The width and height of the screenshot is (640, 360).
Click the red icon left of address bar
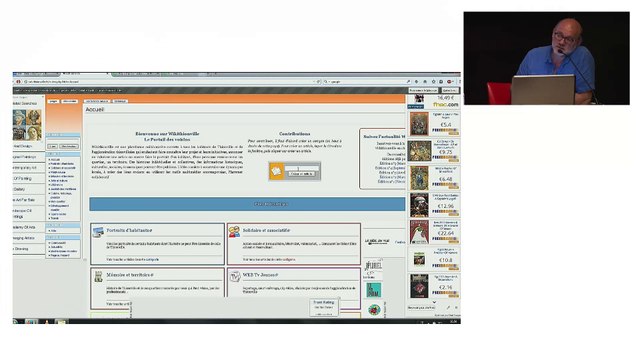point(18,82)
